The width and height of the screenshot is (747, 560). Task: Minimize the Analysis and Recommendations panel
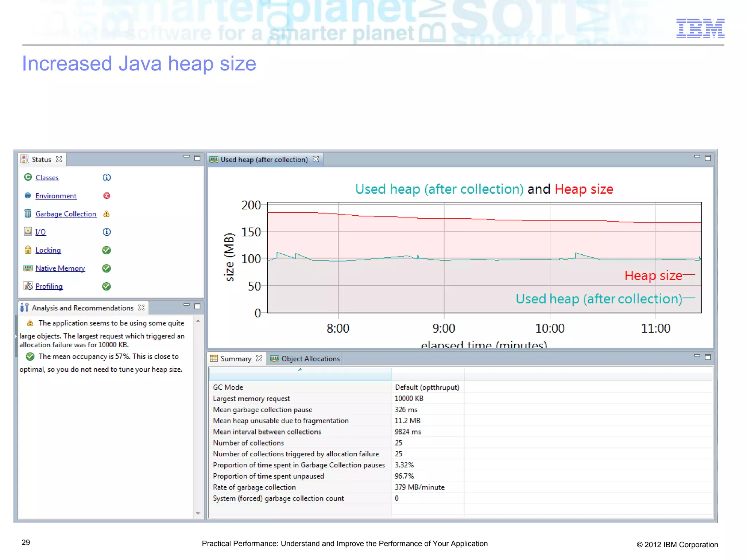[x=186, y=305]
